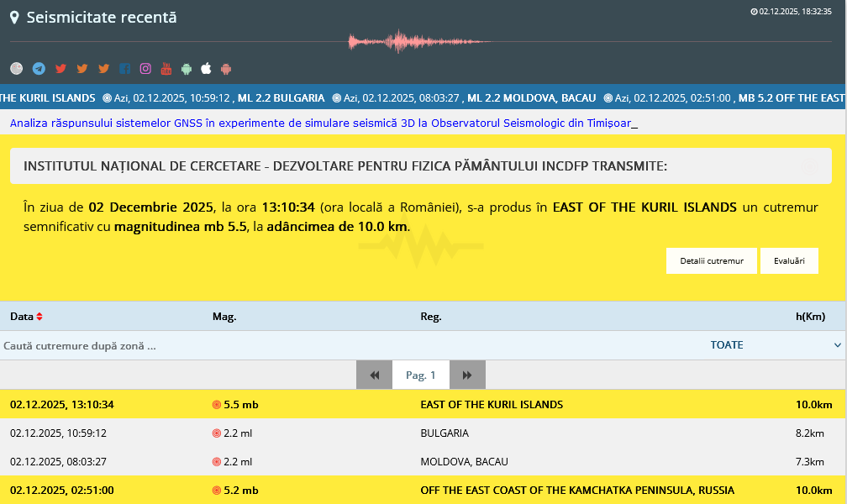Click the red Twitter bird icon
847x504 pixels.
[x=60, y=69]
